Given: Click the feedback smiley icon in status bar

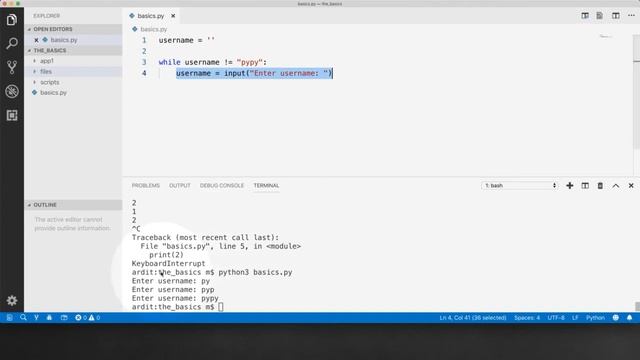Looking at the screenshot, I should [616, 318].
